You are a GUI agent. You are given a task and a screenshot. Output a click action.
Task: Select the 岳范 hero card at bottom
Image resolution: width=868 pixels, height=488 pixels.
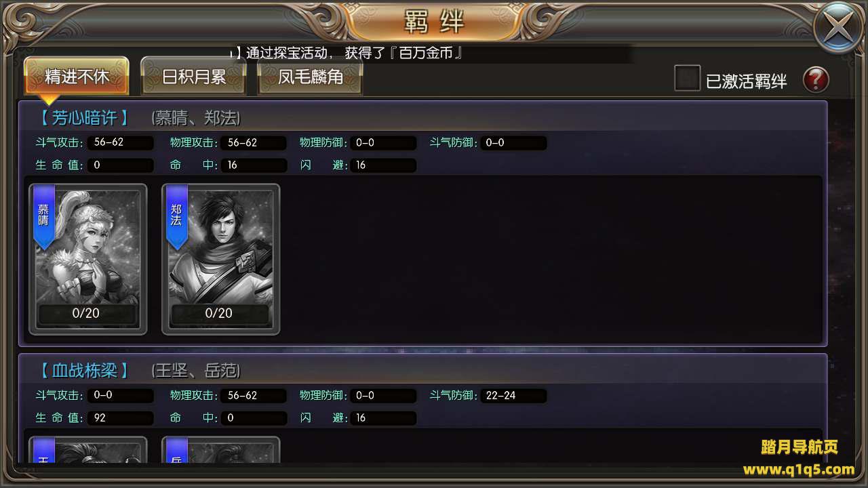tap(221, 450)
